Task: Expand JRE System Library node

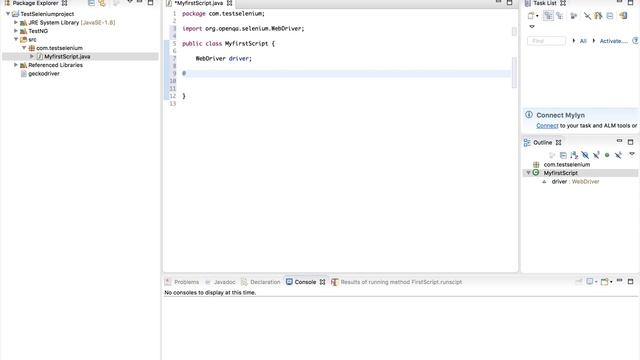Action: point(16,22)
